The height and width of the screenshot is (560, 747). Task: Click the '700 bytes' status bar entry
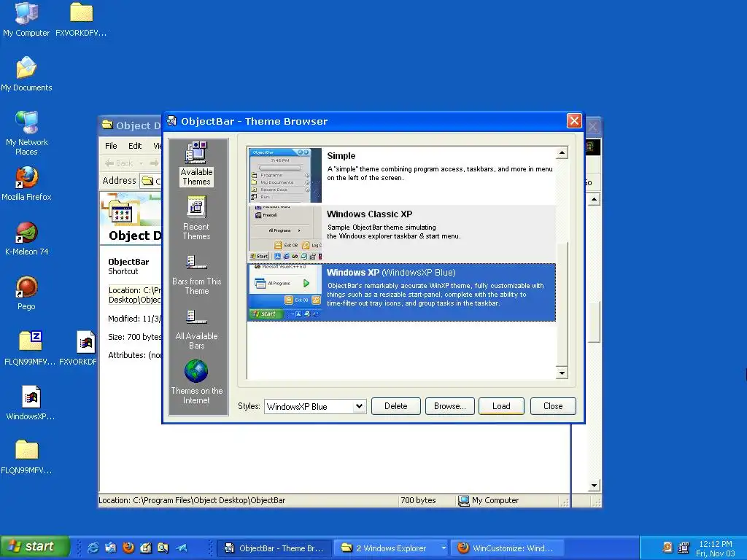418,500
